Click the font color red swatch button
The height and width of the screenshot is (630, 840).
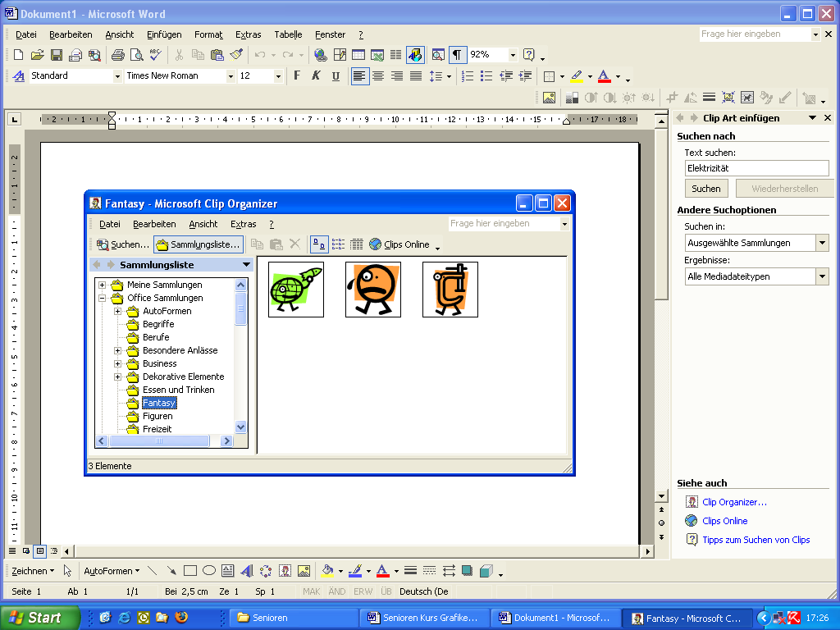pyautogui.click(x=604, y=76)
